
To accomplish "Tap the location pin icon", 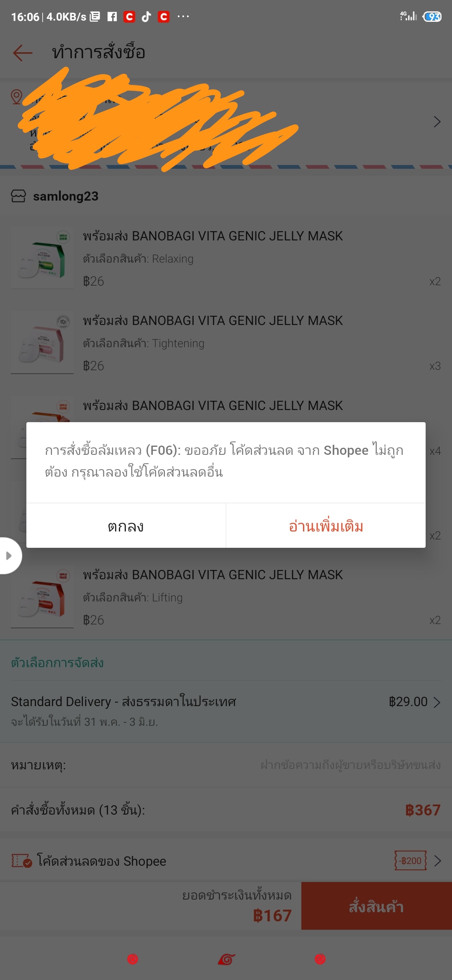I will click(16, 97).
